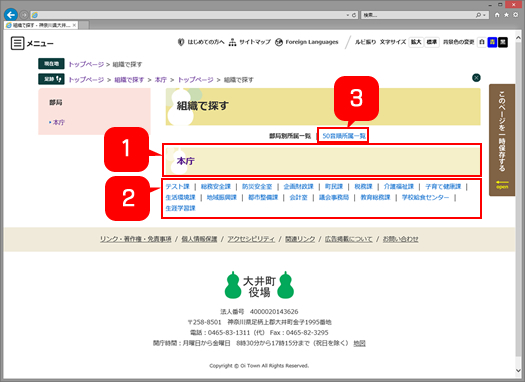Select the 組織で探す browser tab
Viewport: 525px width, 382px height.
point(41,25)
